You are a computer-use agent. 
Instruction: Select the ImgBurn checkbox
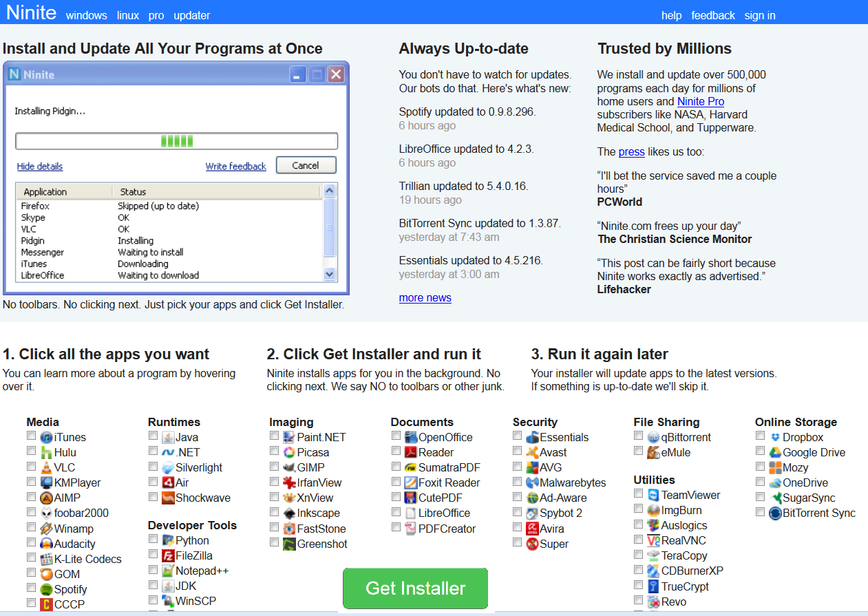639,509
